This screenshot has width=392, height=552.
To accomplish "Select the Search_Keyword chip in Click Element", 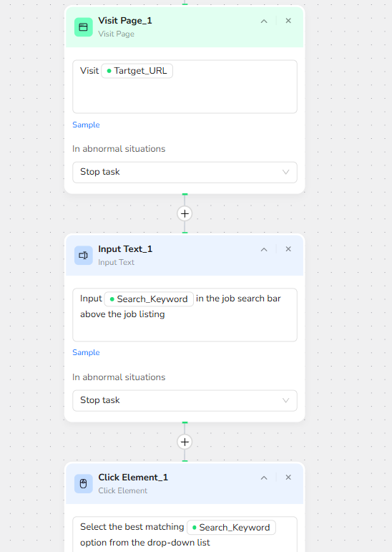I will [231, 528].
